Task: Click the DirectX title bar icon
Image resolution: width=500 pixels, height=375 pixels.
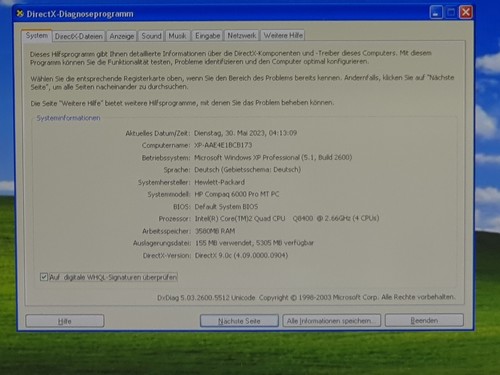Action: point(20,14)
